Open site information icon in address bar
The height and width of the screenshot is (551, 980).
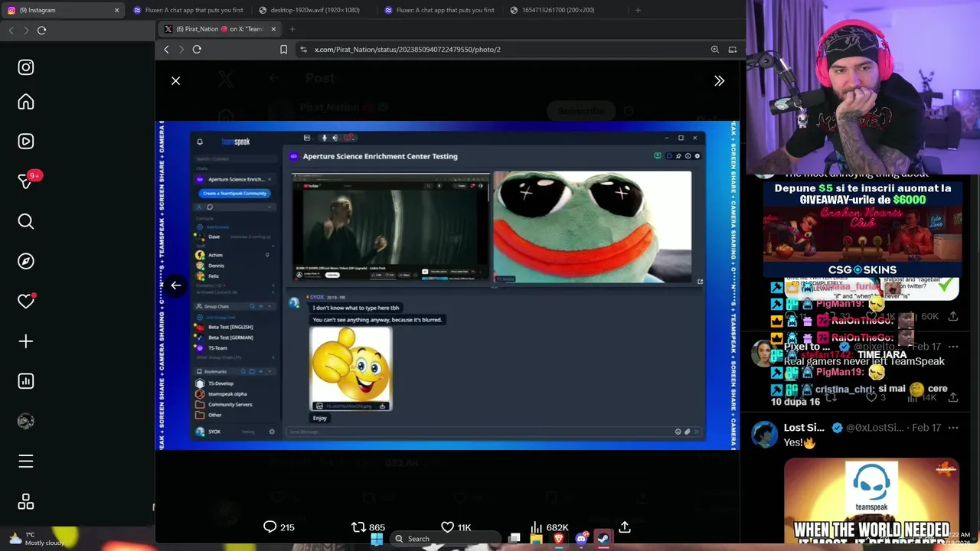(x=303, y=49)
